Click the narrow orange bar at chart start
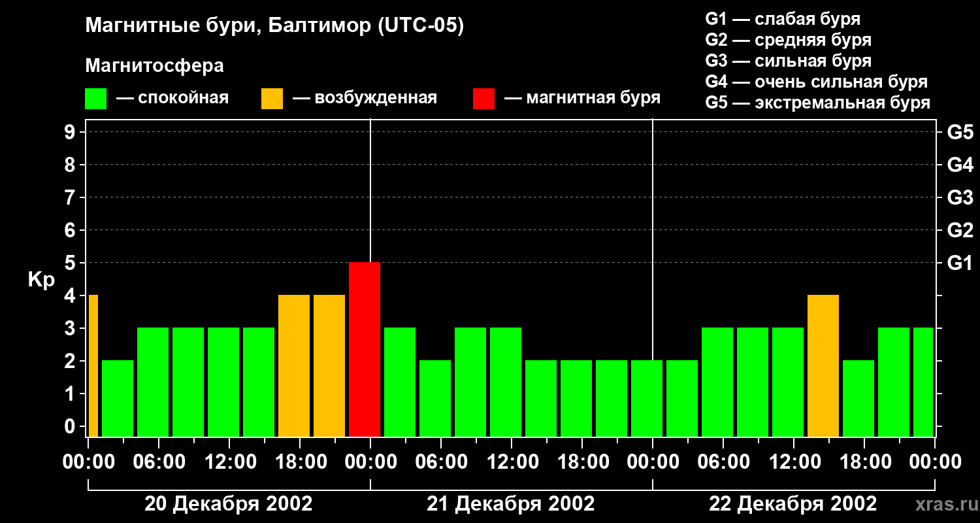This screenshot has width=980, height=523. pyautogui.click(x=93, y=365)
